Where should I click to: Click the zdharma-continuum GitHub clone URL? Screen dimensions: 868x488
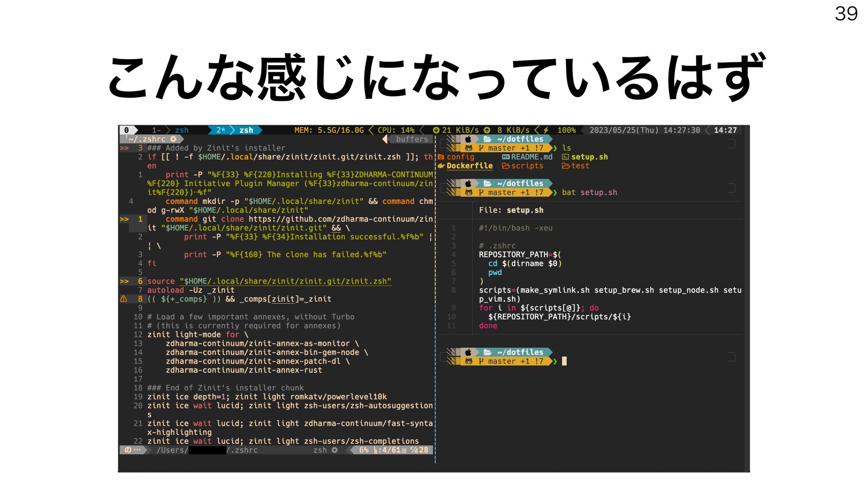[340, 219]
